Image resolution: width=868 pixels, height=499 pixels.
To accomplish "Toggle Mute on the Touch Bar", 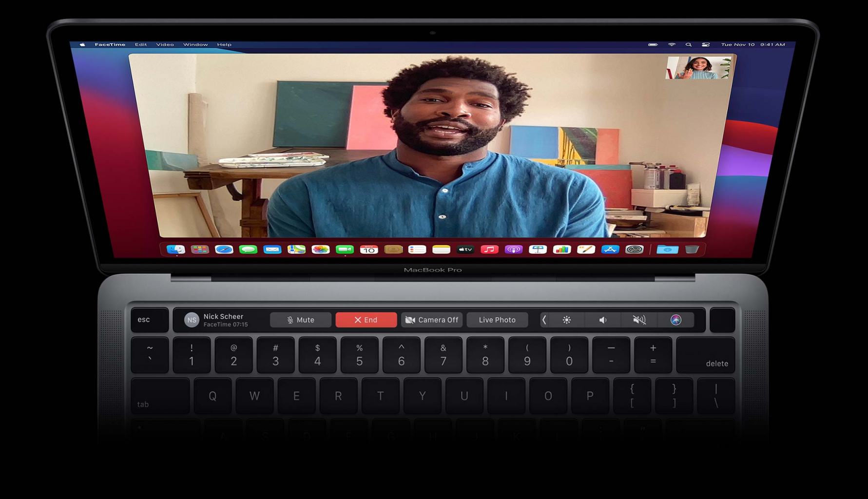I will (301, 320).
